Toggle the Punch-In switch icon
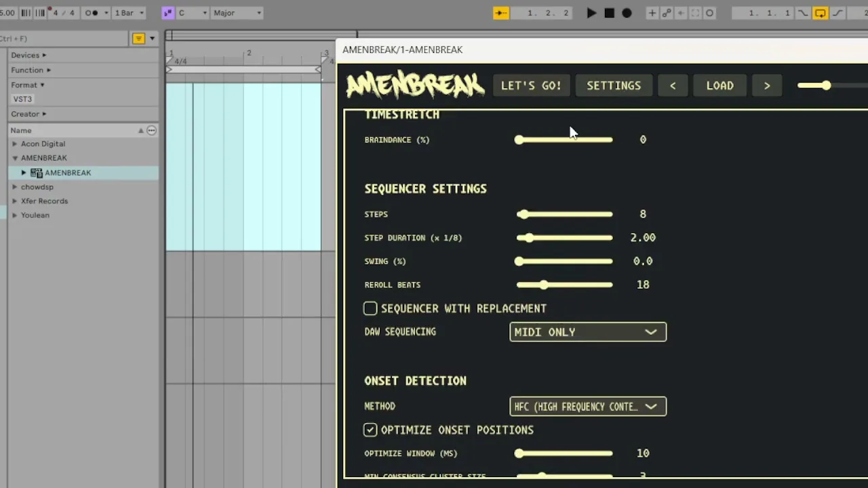Viewport: 868px width, 488px height. [803, 13]
